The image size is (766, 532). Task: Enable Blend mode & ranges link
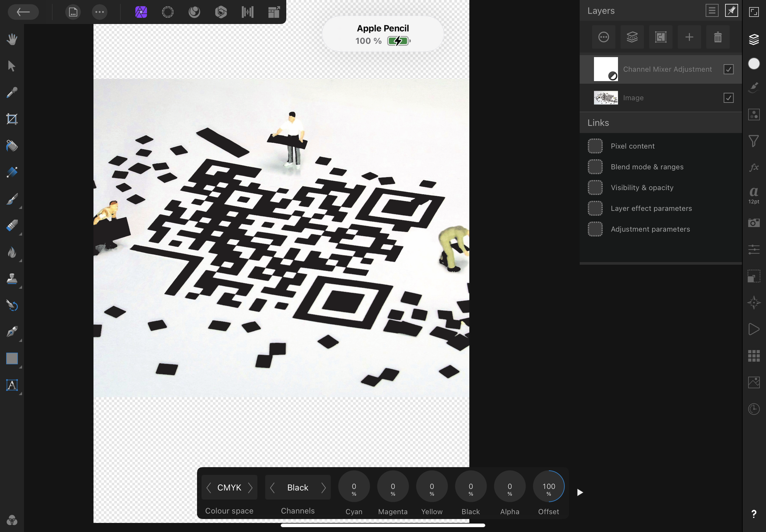click(x=595, y=167)
